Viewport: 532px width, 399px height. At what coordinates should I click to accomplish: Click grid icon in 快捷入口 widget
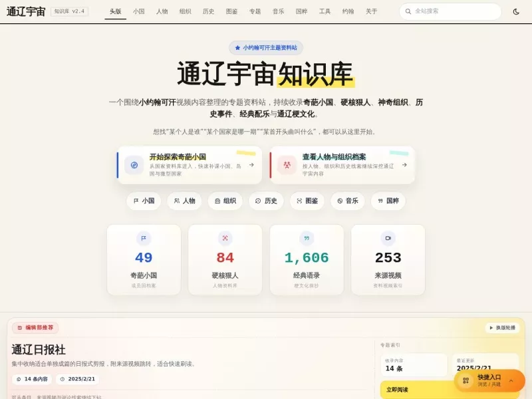[x=466, y=380]
